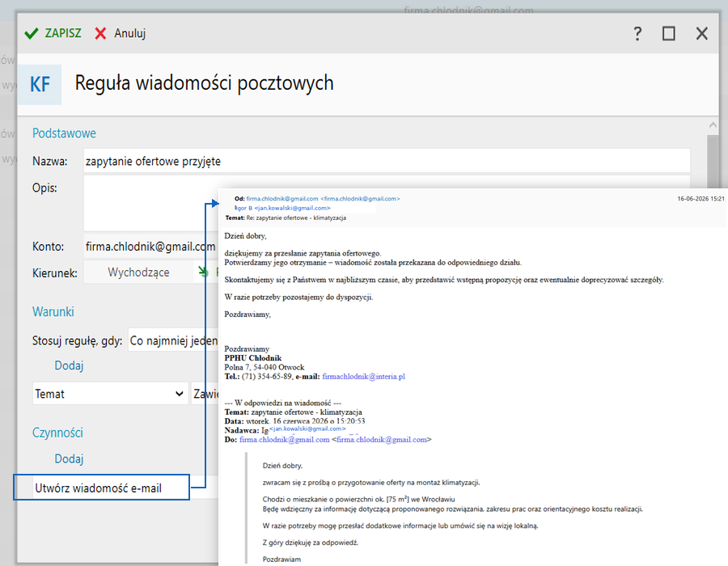Close the Reguła wiadomości pocztowych dialog
This screenshot has height=566, width=728.
pos(702,33)
